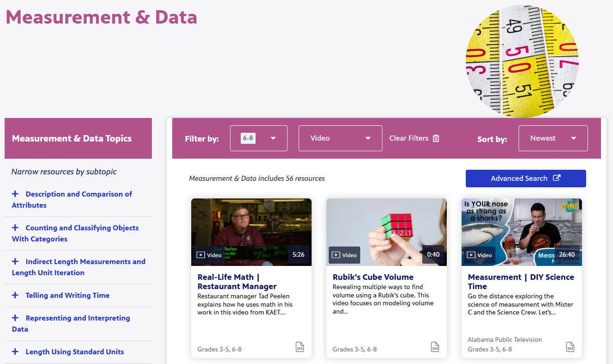Click the Advanced Search button
The height and width of the screenshot is (364, 613).
coord(526,179)
